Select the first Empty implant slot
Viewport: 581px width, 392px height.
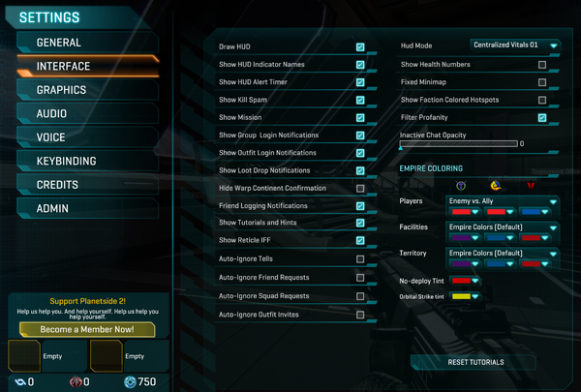(24, 355)
